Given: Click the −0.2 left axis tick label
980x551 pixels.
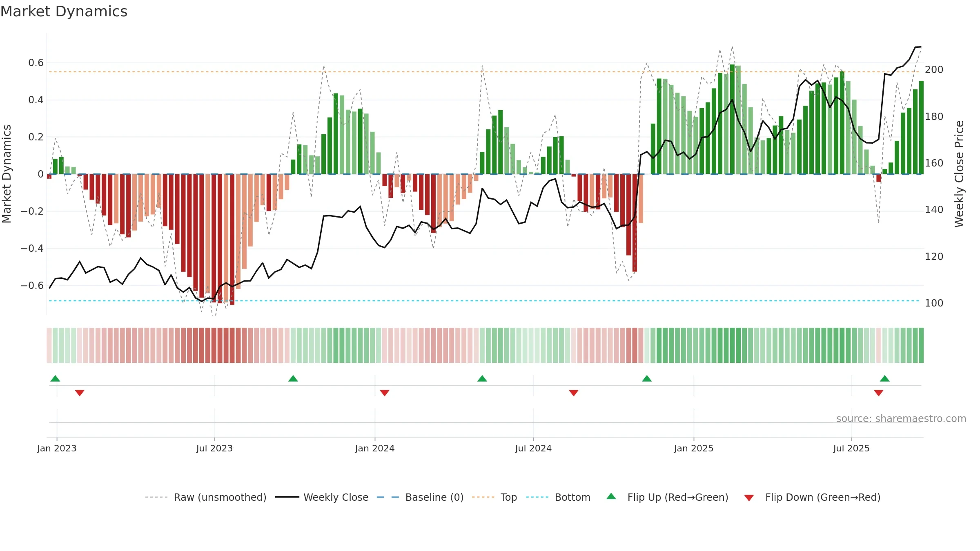Looking at the screenshot, I should click(x=32, y=211).
